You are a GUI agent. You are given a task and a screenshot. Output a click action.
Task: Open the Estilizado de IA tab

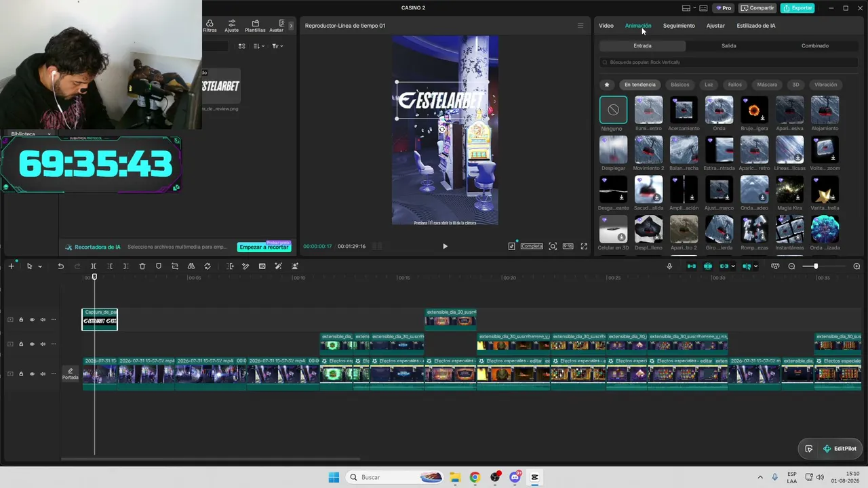[x=756, y=26]
